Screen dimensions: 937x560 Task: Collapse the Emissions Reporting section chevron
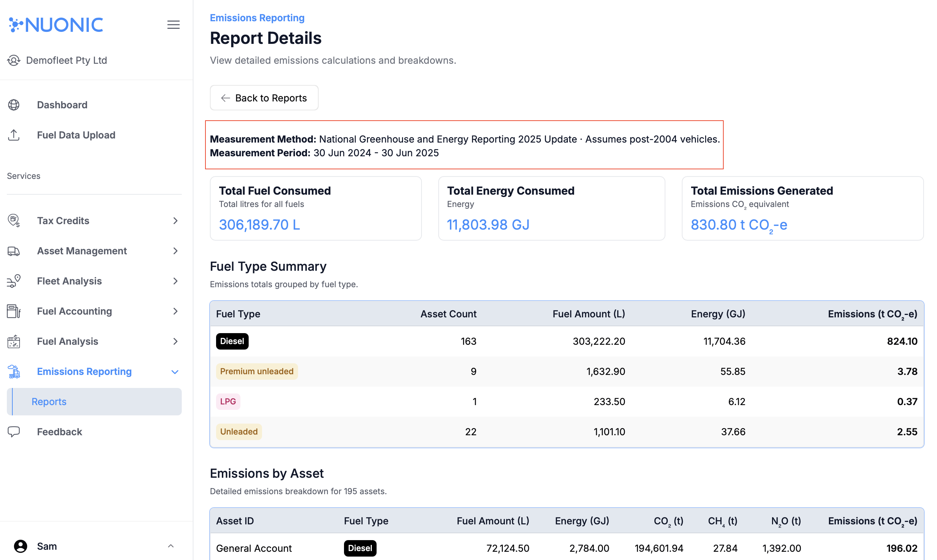point(175,372)
